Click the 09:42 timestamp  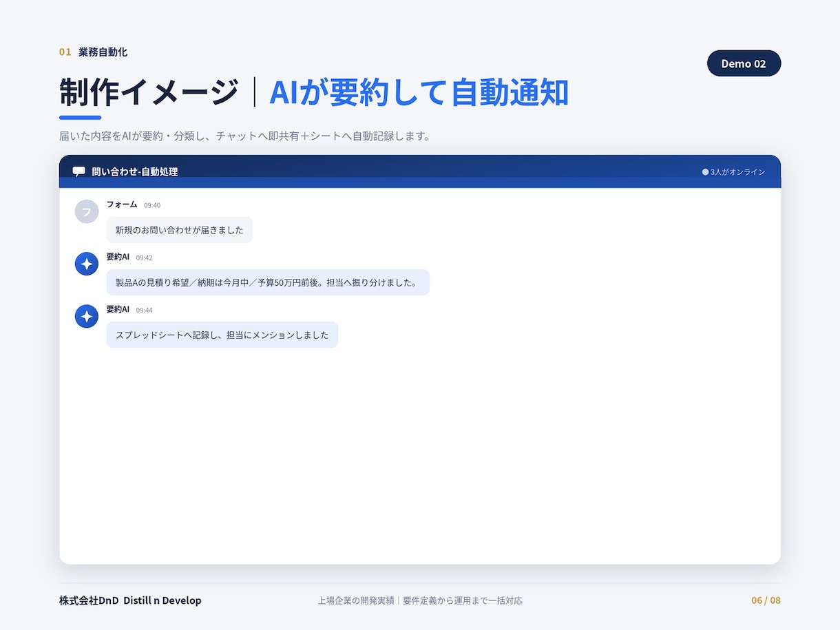click(x=145, y=258)
